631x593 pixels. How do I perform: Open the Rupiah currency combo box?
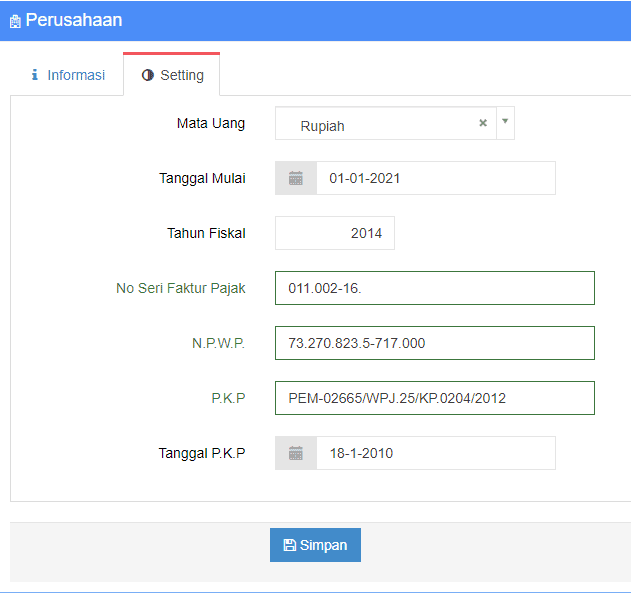click(386, 123)
